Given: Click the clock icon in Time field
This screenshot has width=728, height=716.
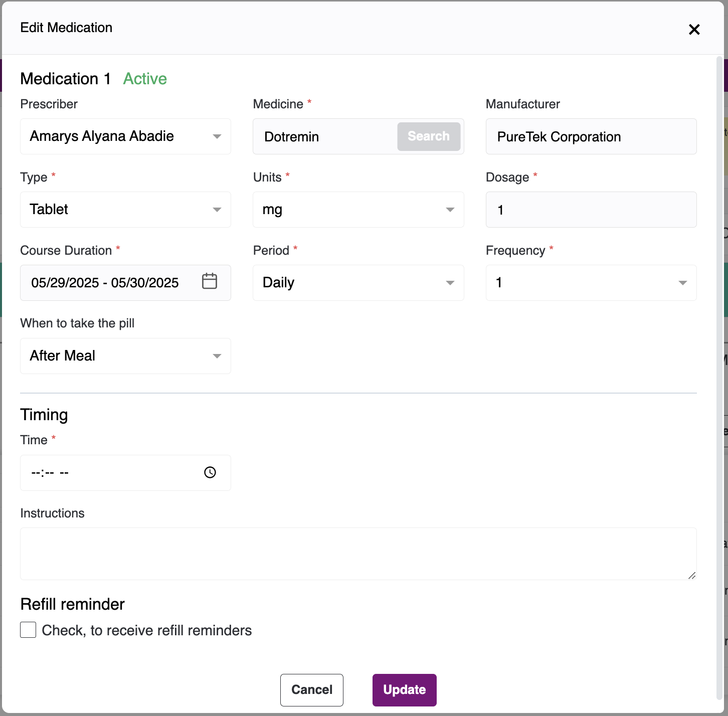Looking at the screenshot, I should (x=210, y=472).
